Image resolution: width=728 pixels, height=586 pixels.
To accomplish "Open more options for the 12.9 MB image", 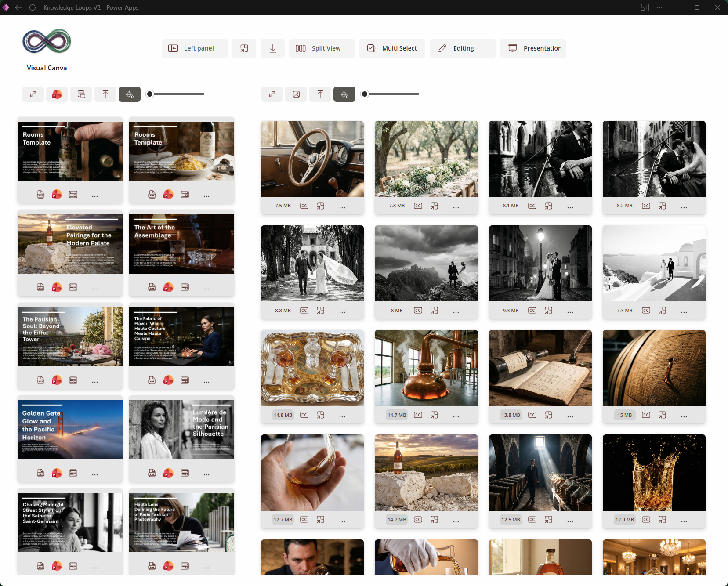I will 684,521.
